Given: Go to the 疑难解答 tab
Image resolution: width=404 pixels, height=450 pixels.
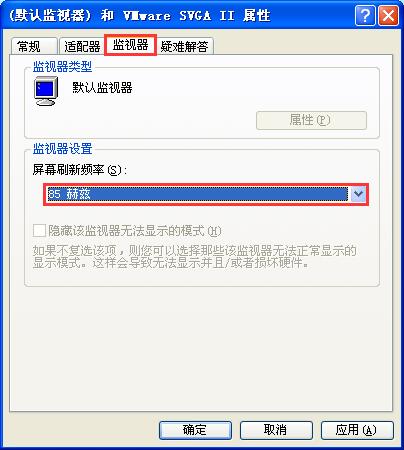Looking at the screenshot, I should pos(185,47).
